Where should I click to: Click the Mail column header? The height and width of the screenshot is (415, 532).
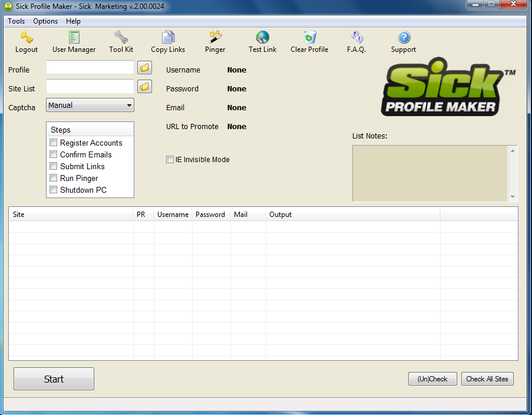pyautogui.click(x=248, y=215)
